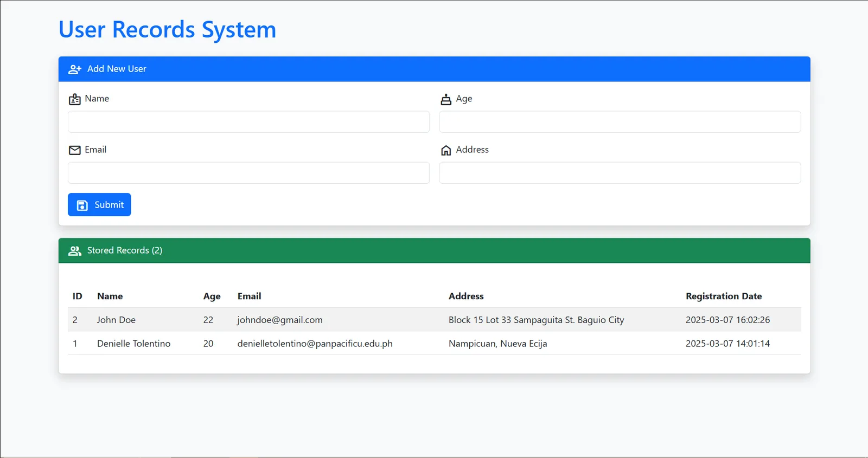The width and height of the screenshot is (868, 458).
Task: Click the Nampicuan, Nueva Ecija address cell
Action: 498,344
